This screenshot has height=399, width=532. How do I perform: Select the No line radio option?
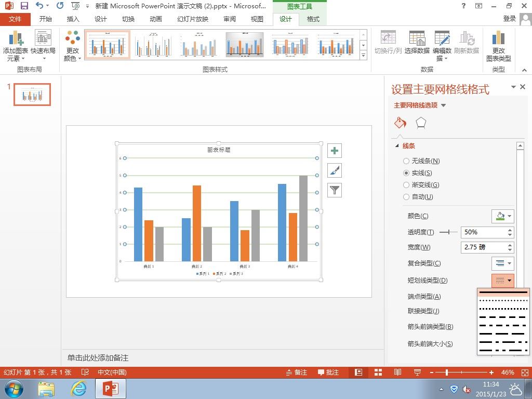[x=406, y=161]
